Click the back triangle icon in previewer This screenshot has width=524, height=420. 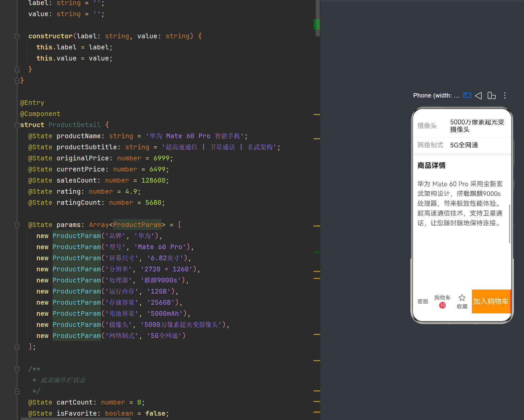(x=479, y=96)
